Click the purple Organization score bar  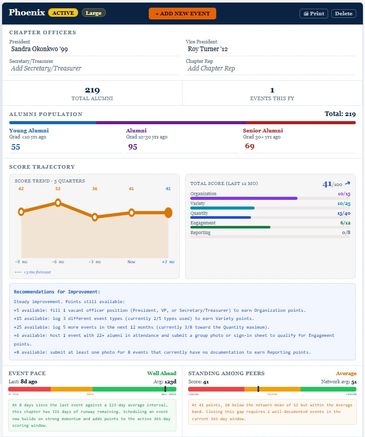tap(244, 198)
